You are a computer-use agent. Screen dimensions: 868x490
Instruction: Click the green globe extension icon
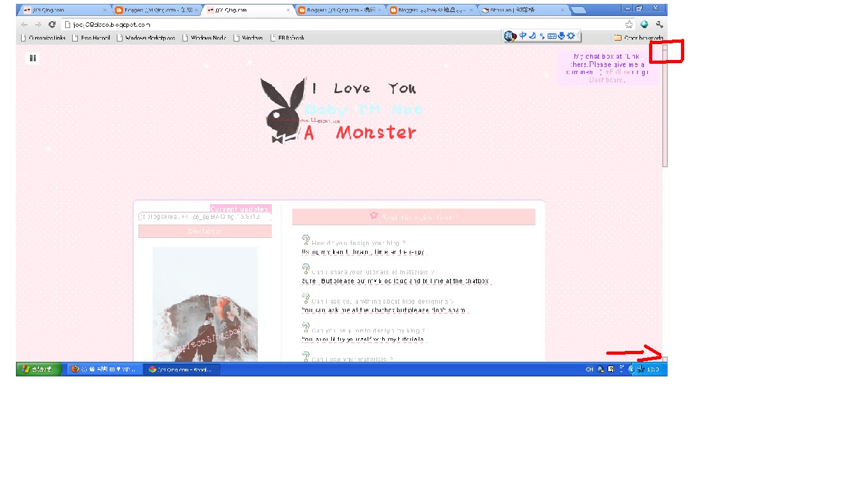pyautogui.click(x=645, y=24)
